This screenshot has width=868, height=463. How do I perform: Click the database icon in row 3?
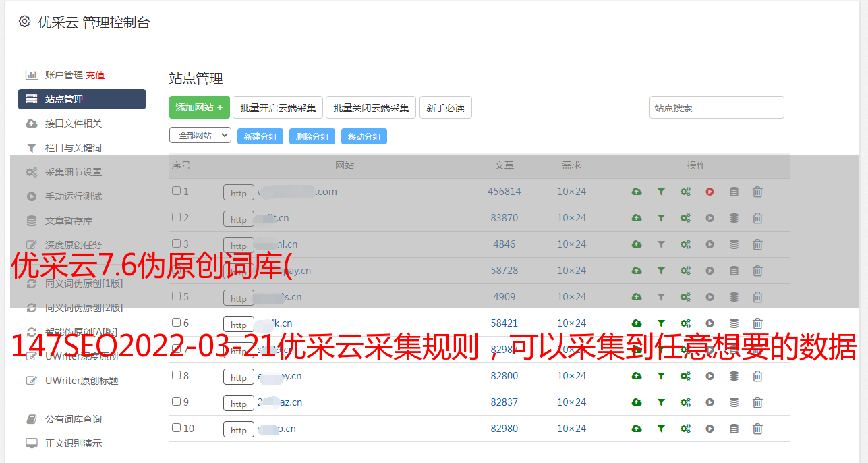coord(734,244)
